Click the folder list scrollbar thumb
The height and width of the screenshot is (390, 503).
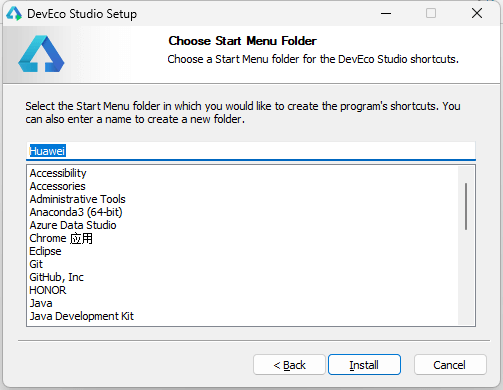[x=466, y=206]
